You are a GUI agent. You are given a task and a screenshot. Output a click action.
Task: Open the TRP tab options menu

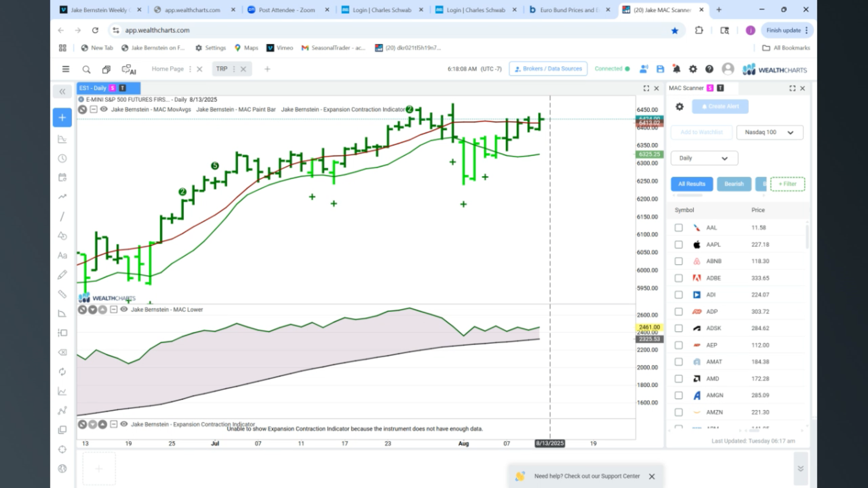(234, 69)
